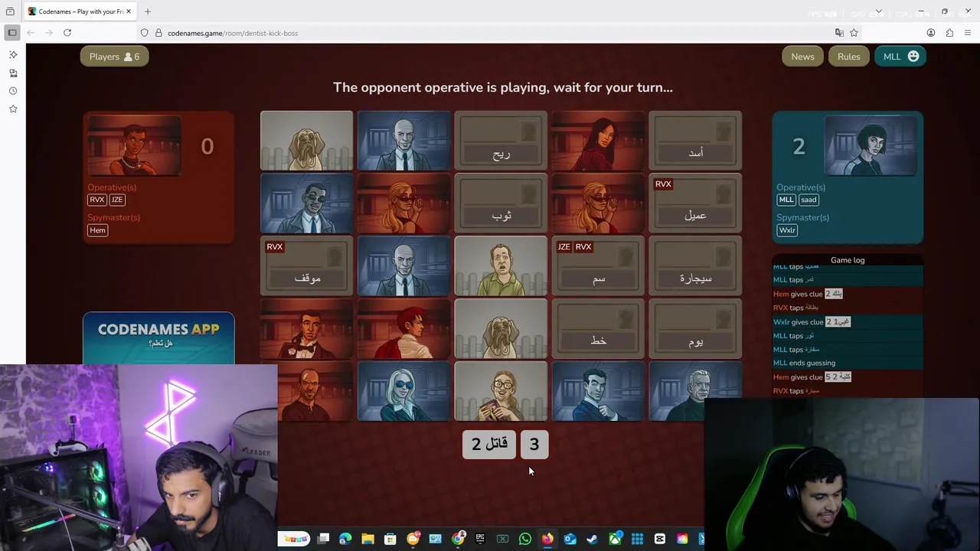This screenshot has height=551, width=980.
Task: Click the red spymaster Hem tag
Action: click(x=97, y=230)
